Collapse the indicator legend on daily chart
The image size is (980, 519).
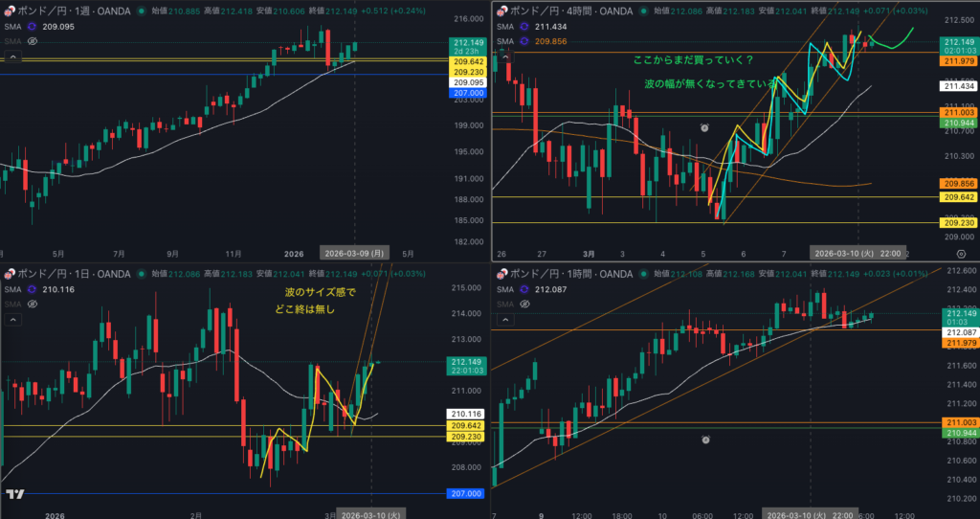pyautogui.click(x=13, y=320)
